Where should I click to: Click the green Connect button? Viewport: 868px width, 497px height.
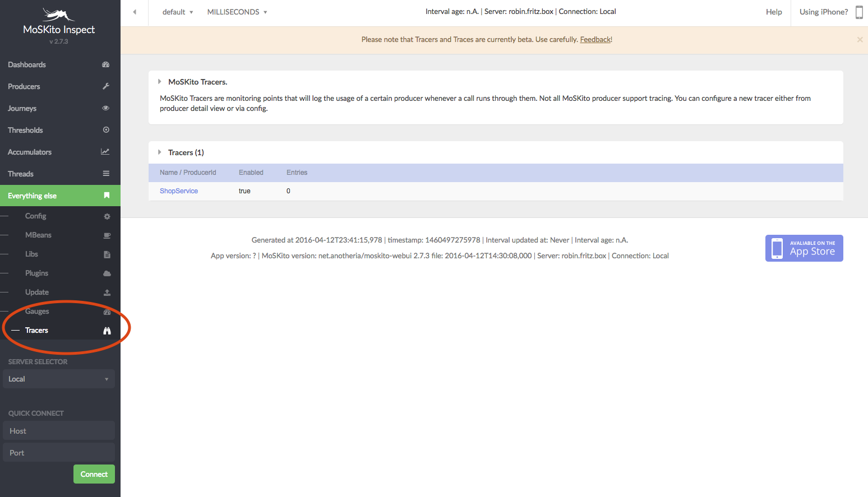[x=94, y=474]
